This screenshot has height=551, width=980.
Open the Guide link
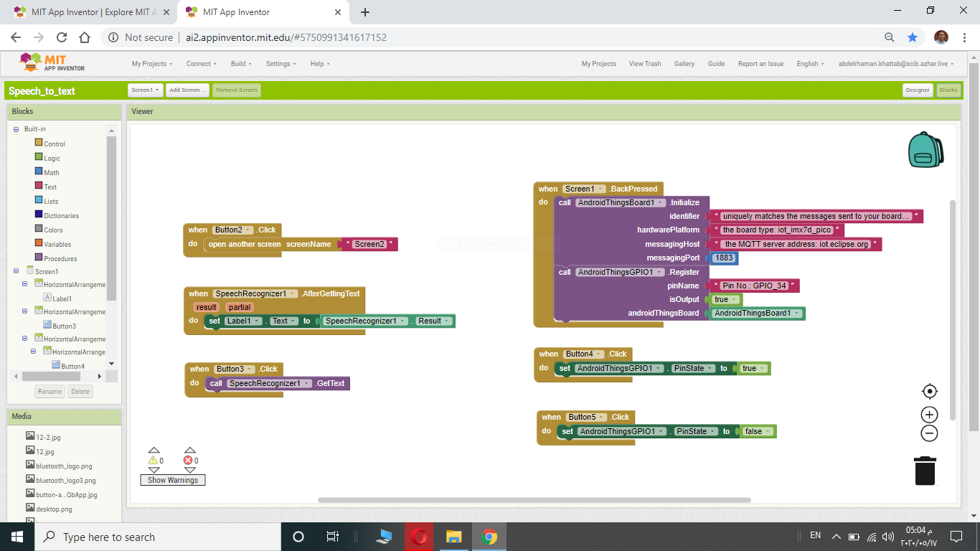tap(716, 64)
